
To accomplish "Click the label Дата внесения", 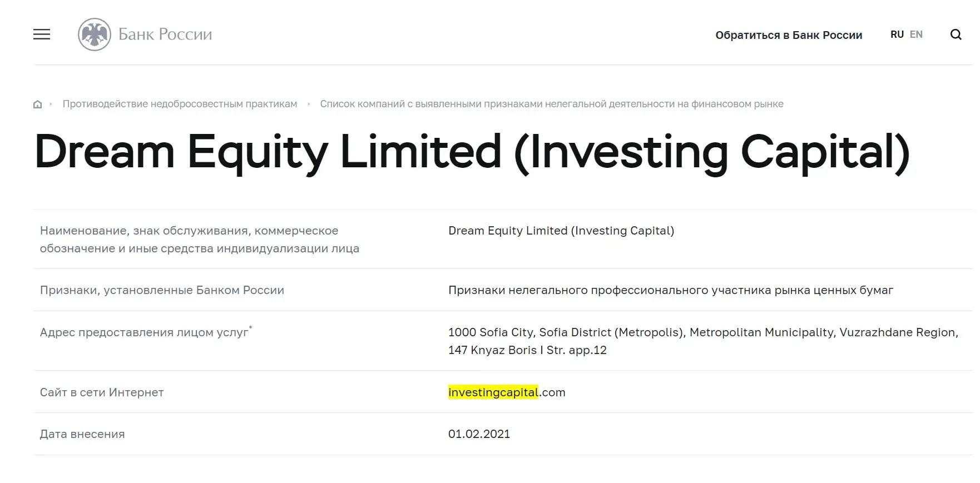I will pos(82,434).
